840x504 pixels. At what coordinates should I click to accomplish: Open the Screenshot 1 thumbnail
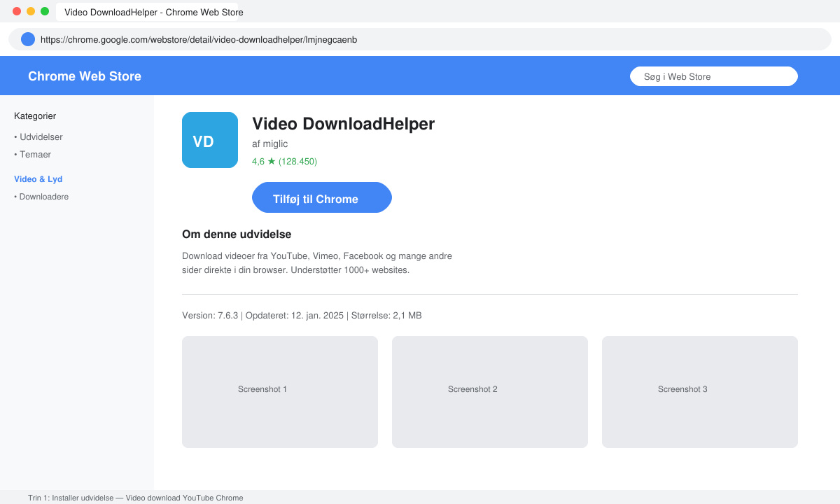coord(280,392)
